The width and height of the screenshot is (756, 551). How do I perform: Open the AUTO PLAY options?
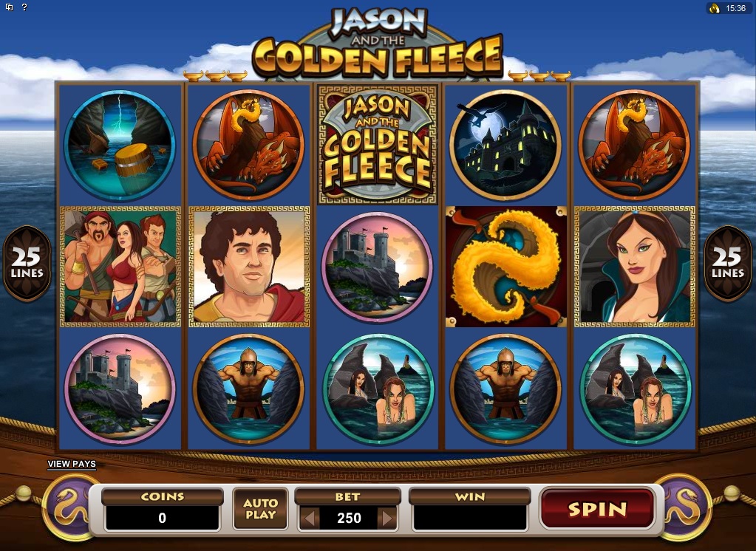[x=260, y=509]
